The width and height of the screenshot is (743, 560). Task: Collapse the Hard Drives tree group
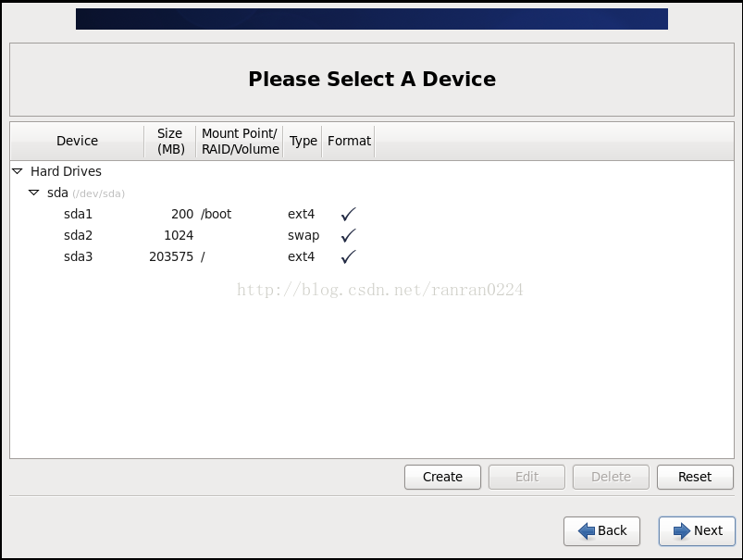[x=18, y=171]
